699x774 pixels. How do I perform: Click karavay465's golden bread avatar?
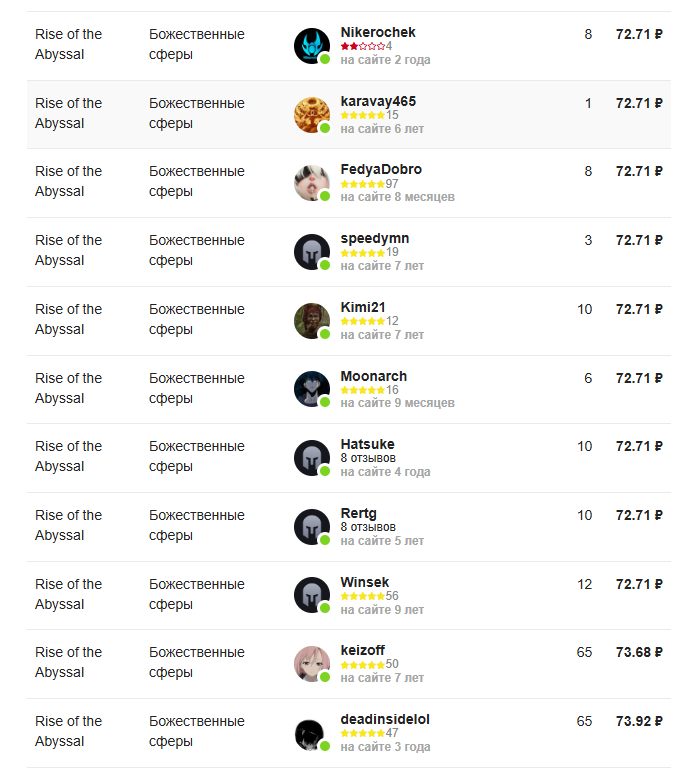[x=311, y=115]
